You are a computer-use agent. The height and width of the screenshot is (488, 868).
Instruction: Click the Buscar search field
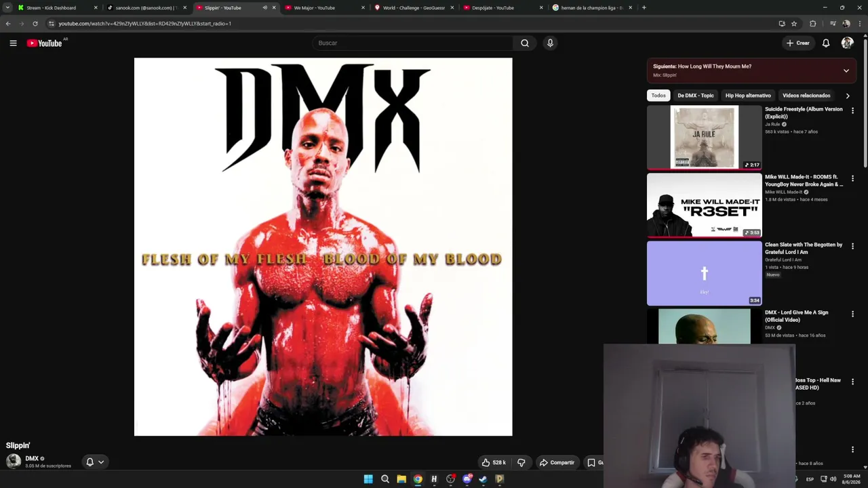pos(413,43)
